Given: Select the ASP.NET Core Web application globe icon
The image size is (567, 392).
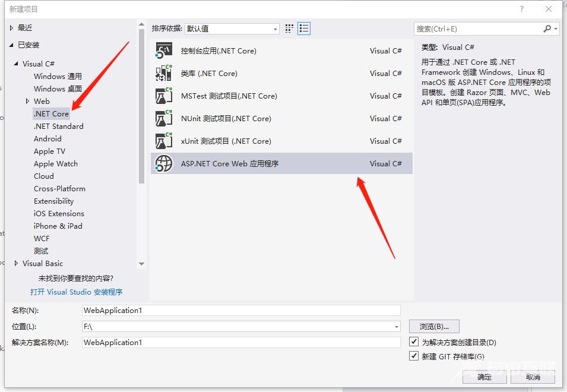Looking at the screenshot, I should [164, 163].
